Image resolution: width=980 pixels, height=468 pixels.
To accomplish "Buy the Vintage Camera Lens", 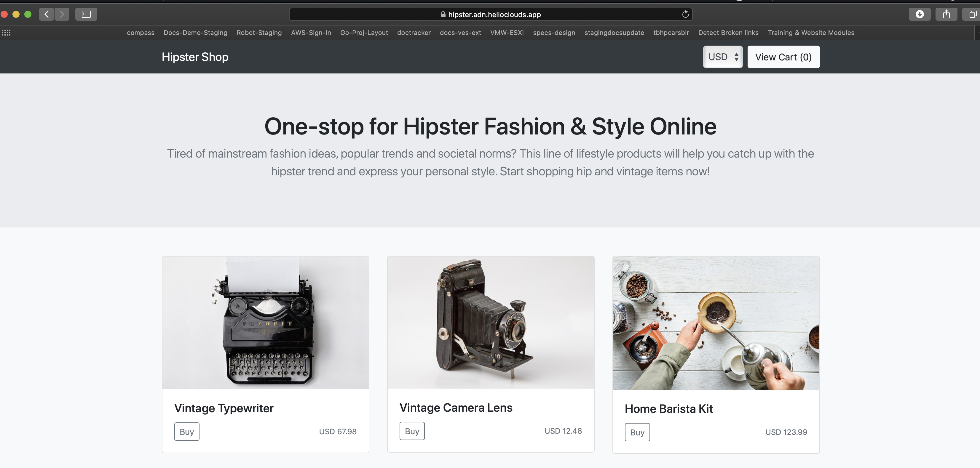I will [x=412, y=431].
